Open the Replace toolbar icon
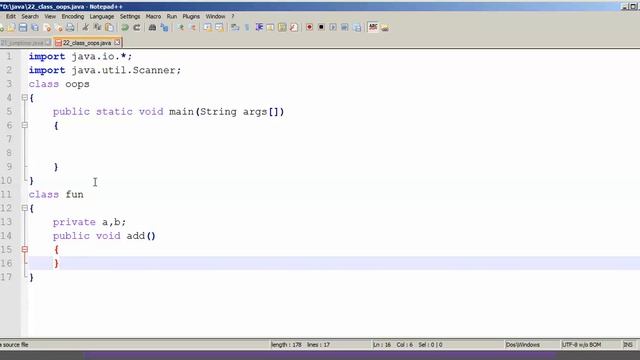The width and height of the screenshot is (640, 360). 164,27
